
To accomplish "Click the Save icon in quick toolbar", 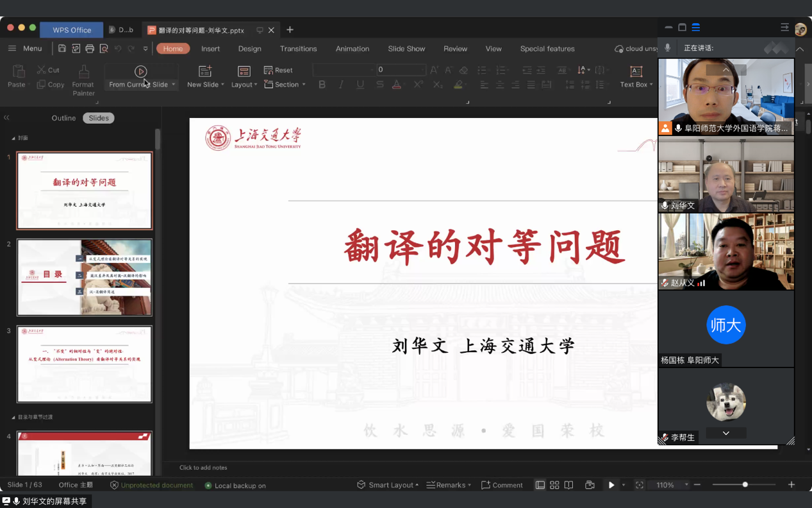I will pos(62,49).
